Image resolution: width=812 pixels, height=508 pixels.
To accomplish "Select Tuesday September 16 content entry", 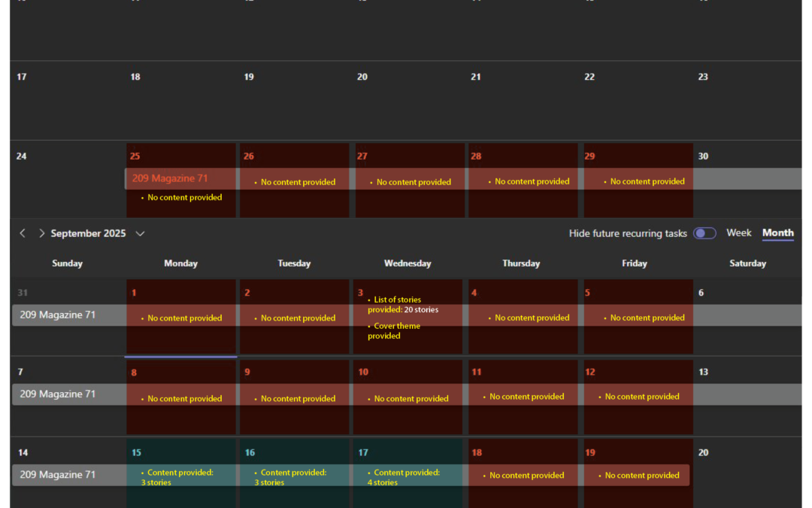I will coord(292,477).
